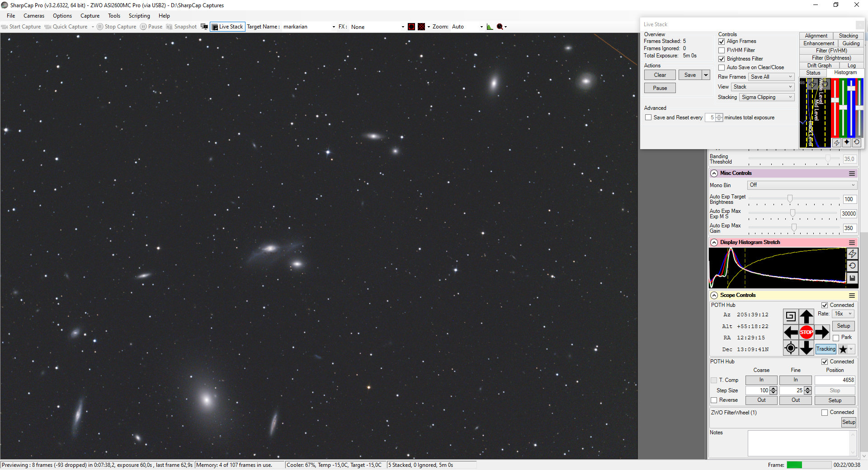
Task: Enable the Save and Reset every checkbox
Action: (648, 117)
